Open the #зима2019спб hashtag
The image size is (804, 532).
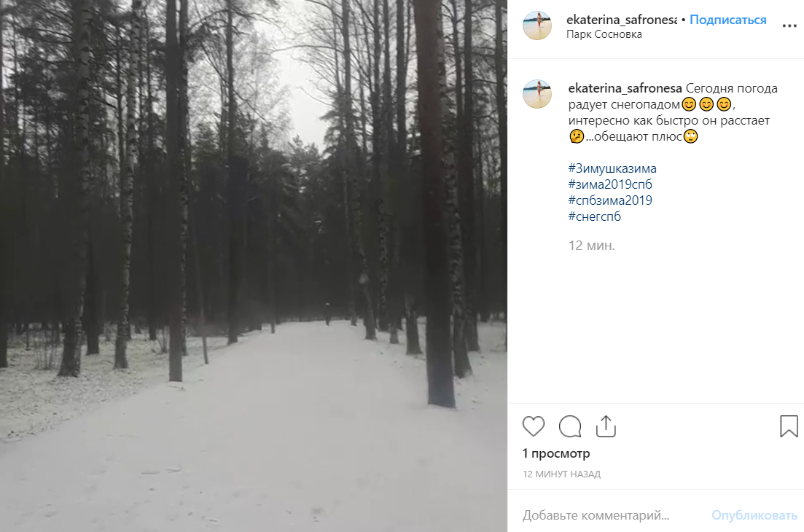[610, 184]
